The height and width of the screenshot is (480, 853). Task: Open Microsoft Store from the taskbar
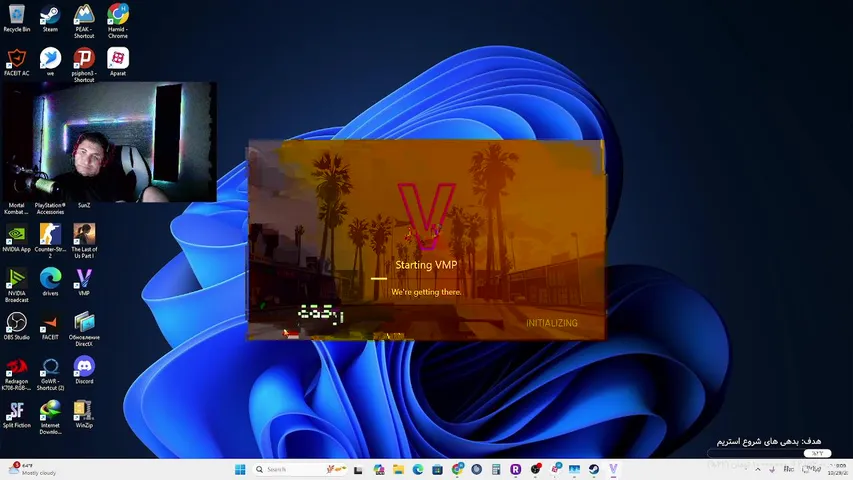coord(437,470)
